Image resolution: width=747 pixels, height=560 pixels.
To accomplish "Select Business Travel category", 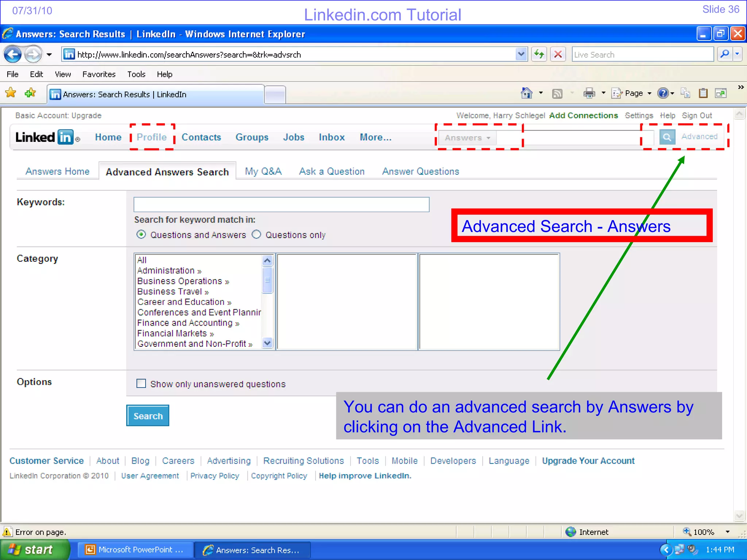I will tap(173, 292).
